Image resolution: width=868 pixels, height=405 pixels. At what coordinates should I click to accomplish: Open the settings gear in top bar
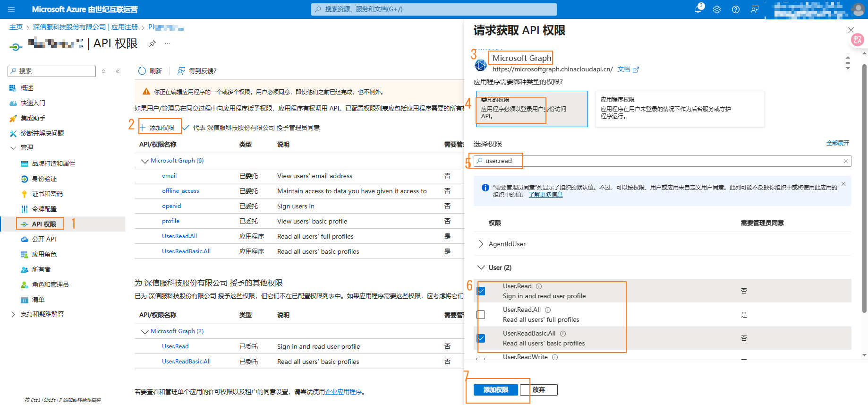pyautogui.click(x=717, y=9)
